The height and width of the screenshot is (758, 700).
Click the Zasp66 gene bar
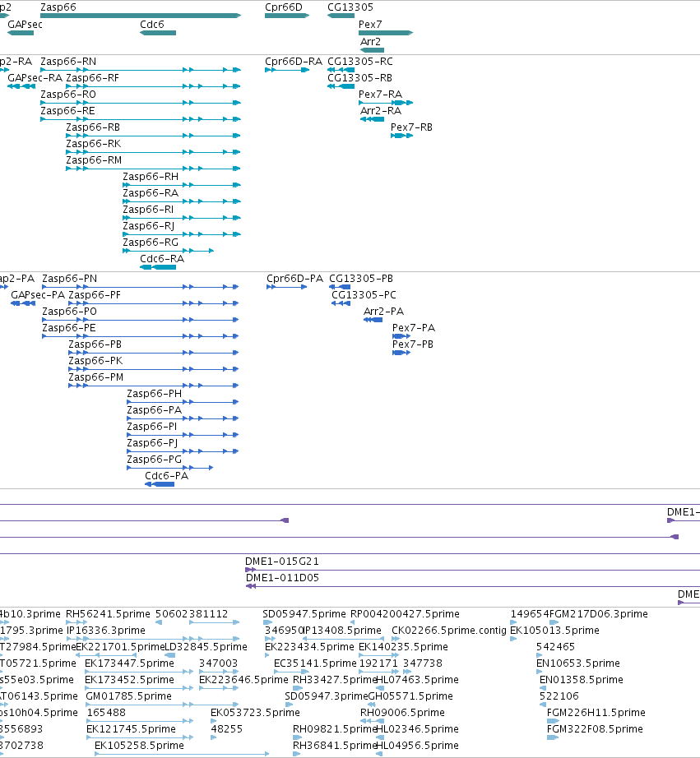point(141,16)
